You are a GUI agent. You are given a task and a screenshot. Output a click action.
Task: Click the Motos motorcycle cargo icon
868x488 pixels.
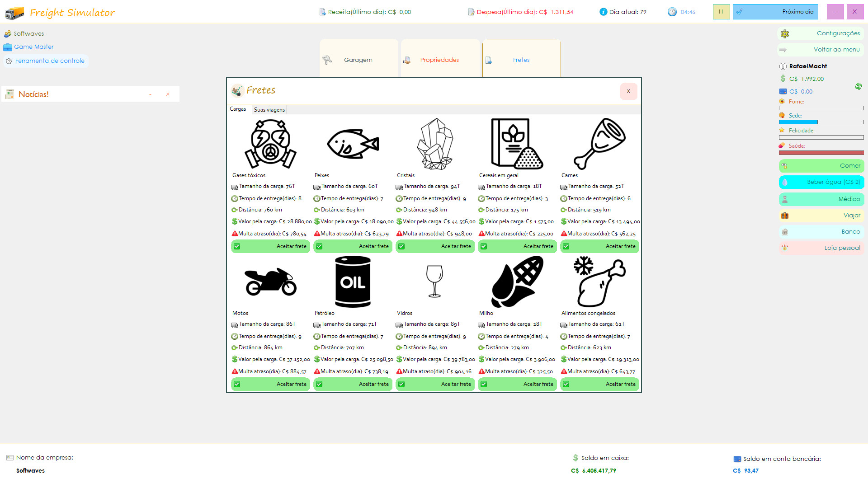270,282
